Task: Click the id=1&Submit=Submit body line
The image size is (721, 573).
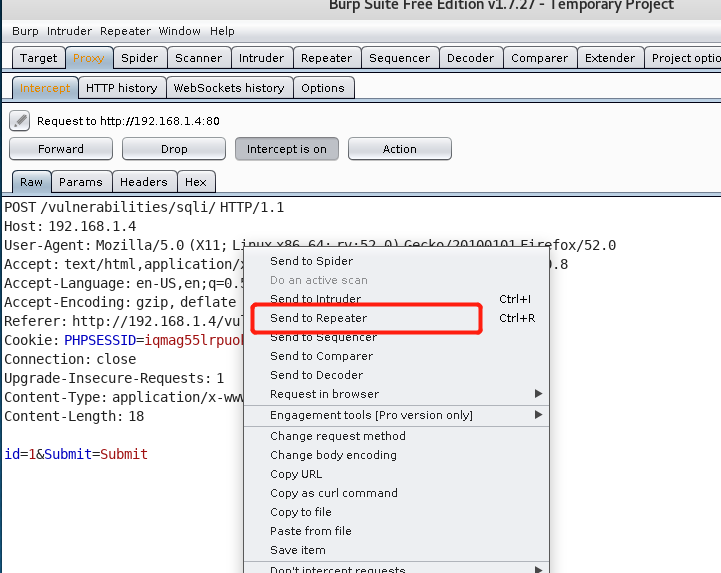Action: [76, 454]
